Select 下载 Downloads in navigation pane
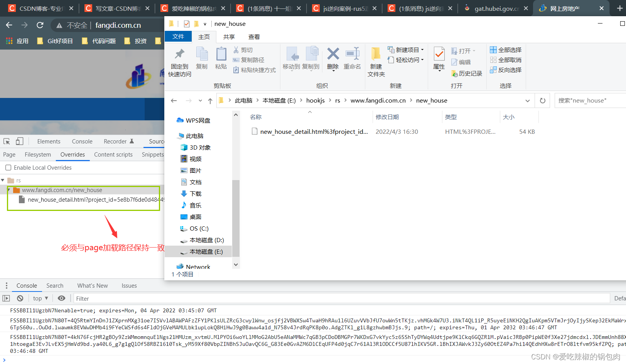Viewport: 626px width, 364px height. point(191,194)
